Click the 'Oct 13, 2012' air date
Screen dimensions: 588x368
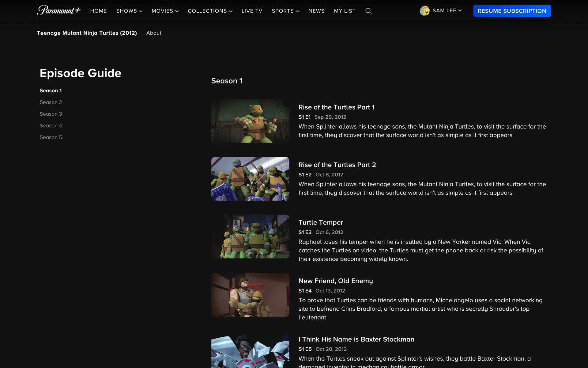(330, 290)
